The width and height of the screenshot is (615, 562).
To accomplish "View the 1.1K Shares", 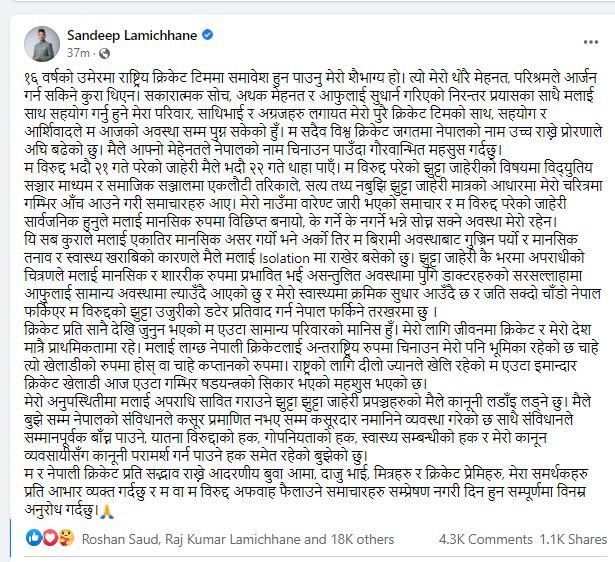I will pyautogui.click(x=573, y=539).
